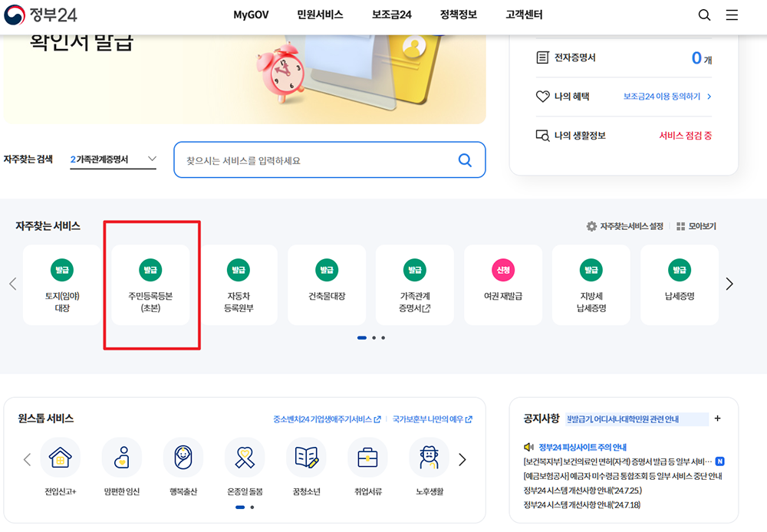Open the hamburger menu in top bar

click(732, 15)
